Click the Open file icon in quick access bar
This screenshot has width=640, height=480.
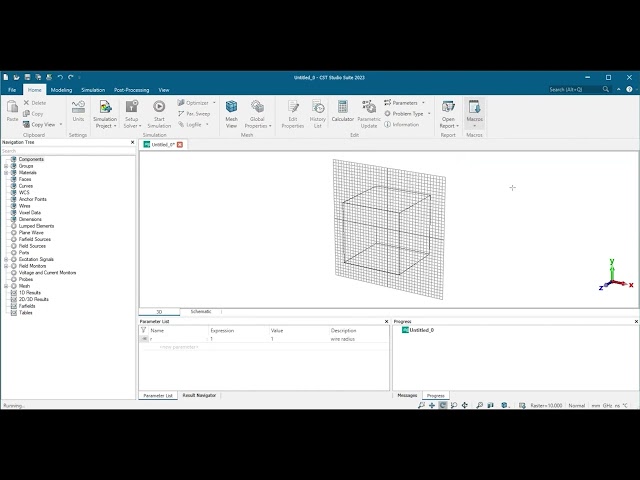pyautogui.click(x=16, y=77)
